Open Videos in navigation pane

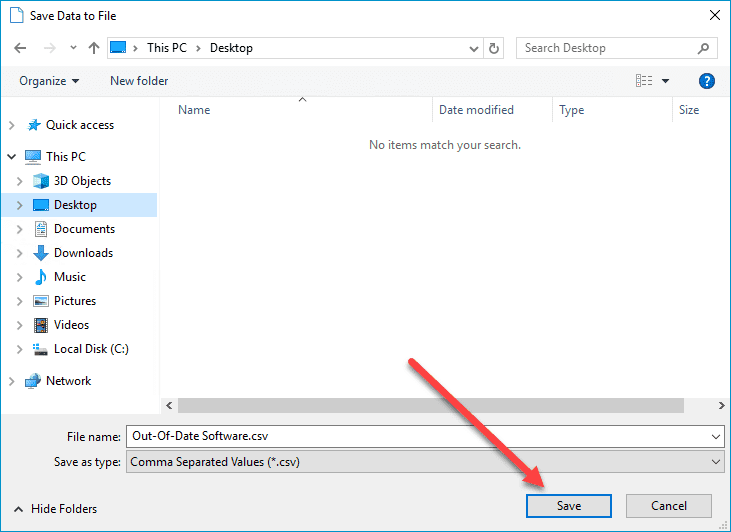coord(71,325)
